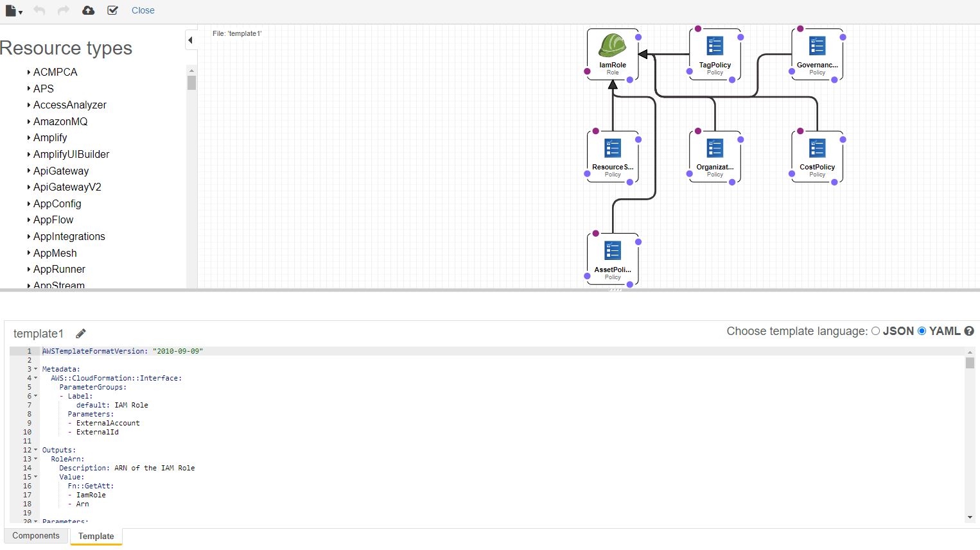The image size is (980, 550).
Task: Open the File menu icon
Action: [x=13, y=11]
